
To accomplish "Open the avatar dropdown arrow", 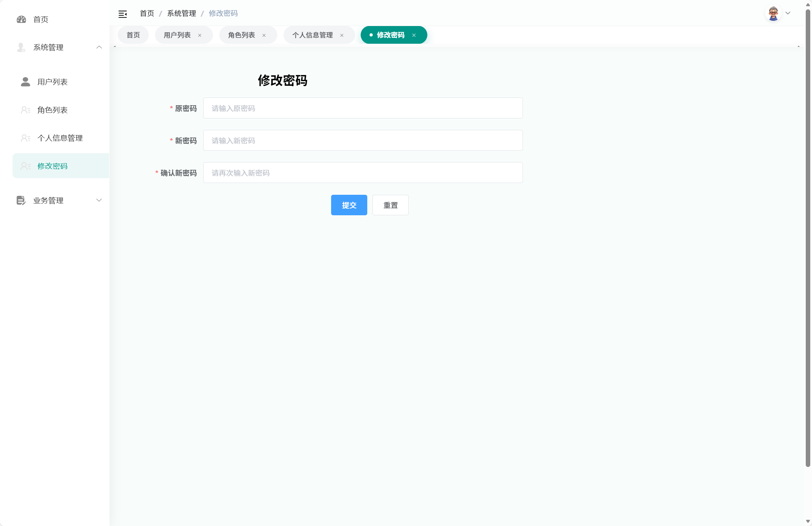I will click(787, 13).
